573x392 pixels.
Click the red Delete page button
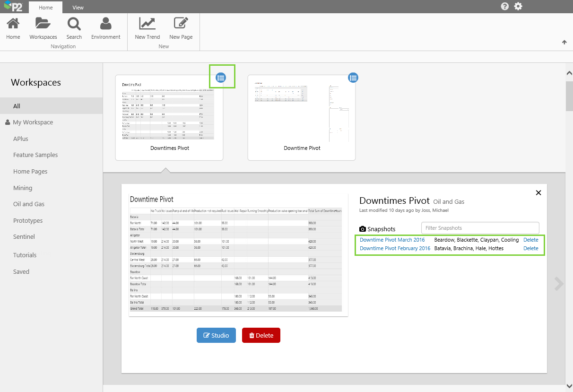coord(261,335)
